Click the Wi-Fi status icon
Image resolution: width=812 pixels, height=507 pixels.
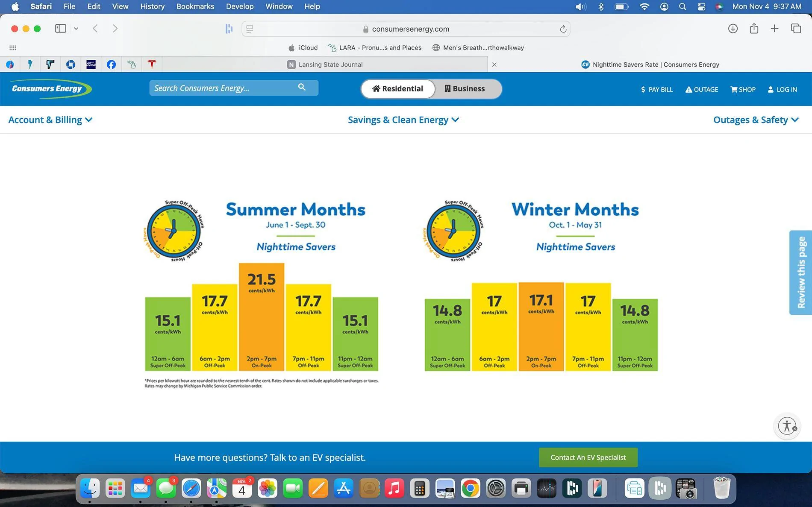(644, 6)
